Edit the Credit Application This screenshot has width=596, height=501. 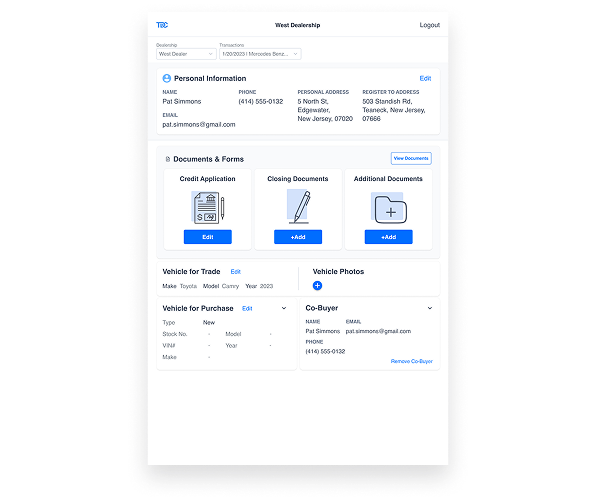coord(208,237)
